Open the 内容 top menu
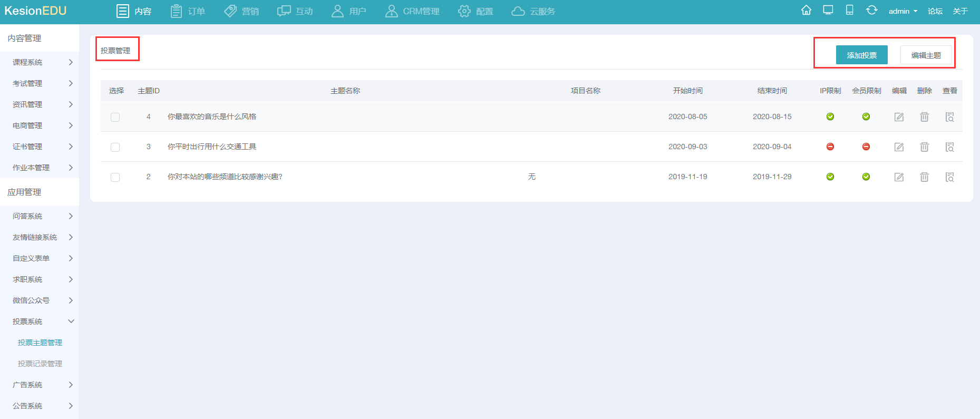This screenshot has height=419, width=980. pyautogui.click(x=134, y=11)
